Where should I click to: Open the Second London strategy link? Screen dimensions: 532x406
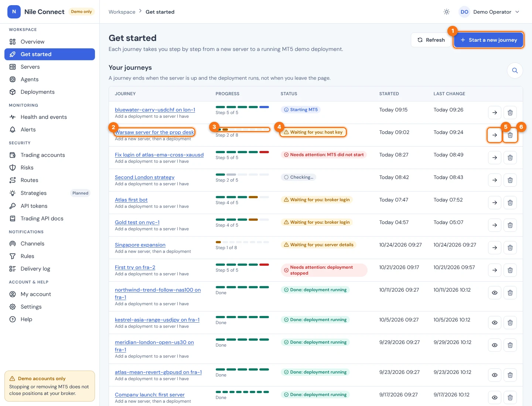pyautogui.click(x=144, y=177)
